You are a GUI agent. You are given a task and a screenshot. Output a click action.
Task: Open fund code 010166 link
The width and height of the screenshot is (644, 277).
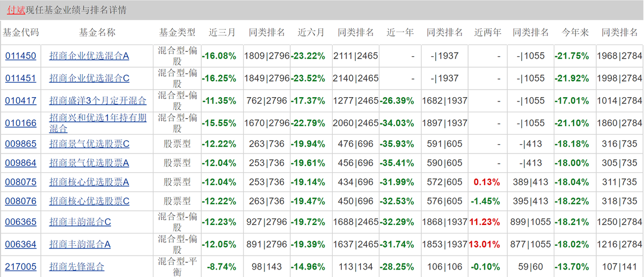pyautogui.click(x=20, y=123)
